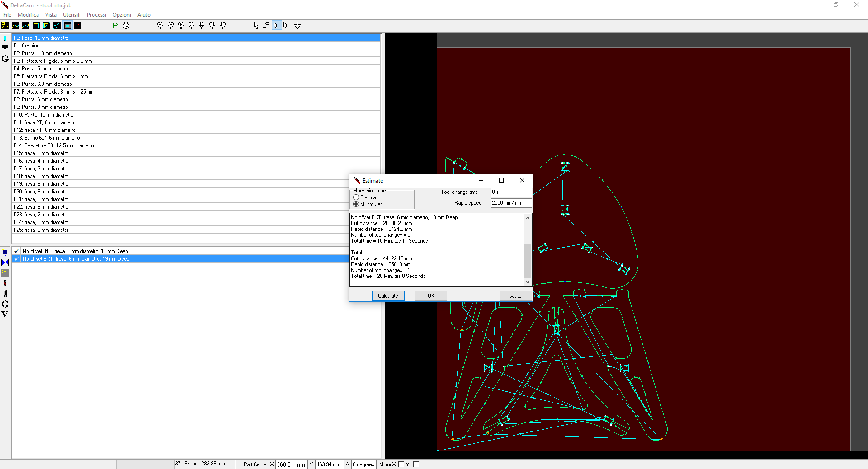Enable the Mirror X checkbox

[401, 464]
